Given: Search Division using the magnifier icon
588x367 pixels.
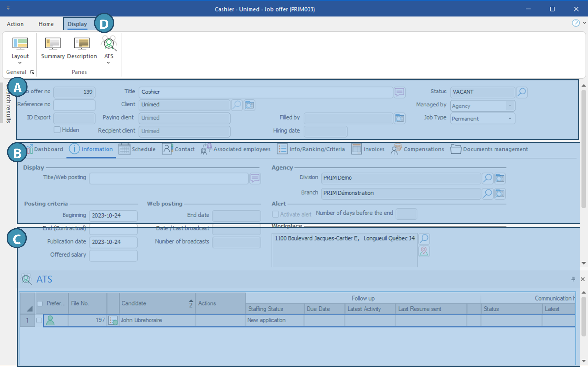Looking at the screenshot, I should (487, 178).
